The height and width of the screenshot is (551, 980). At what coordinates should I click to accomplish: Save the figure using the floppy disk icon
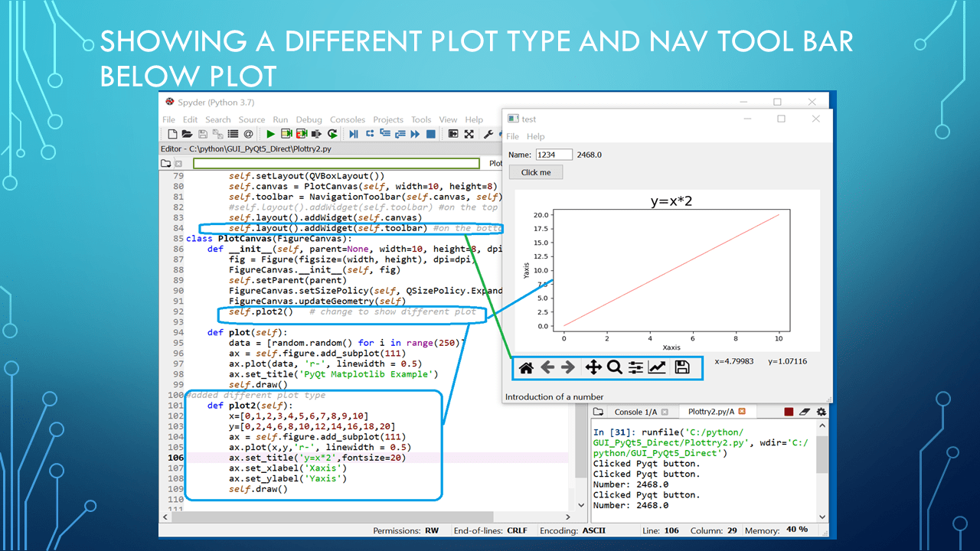[682, 367]
